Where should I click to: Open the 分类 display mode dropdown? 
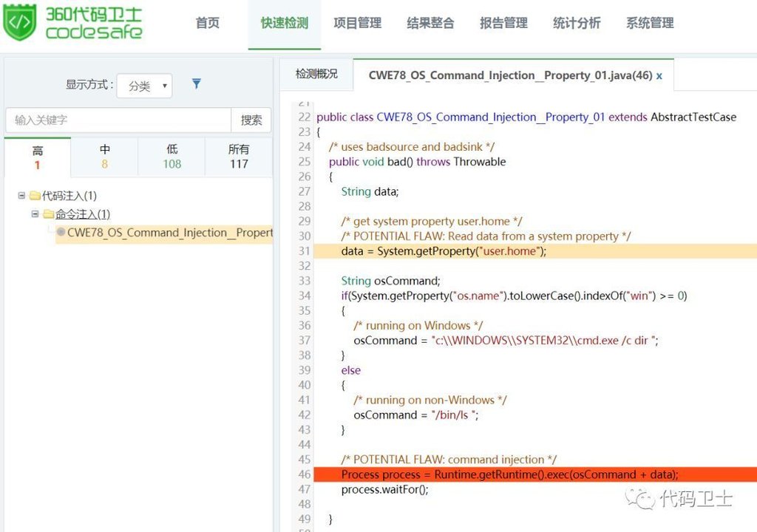(145, 86)
